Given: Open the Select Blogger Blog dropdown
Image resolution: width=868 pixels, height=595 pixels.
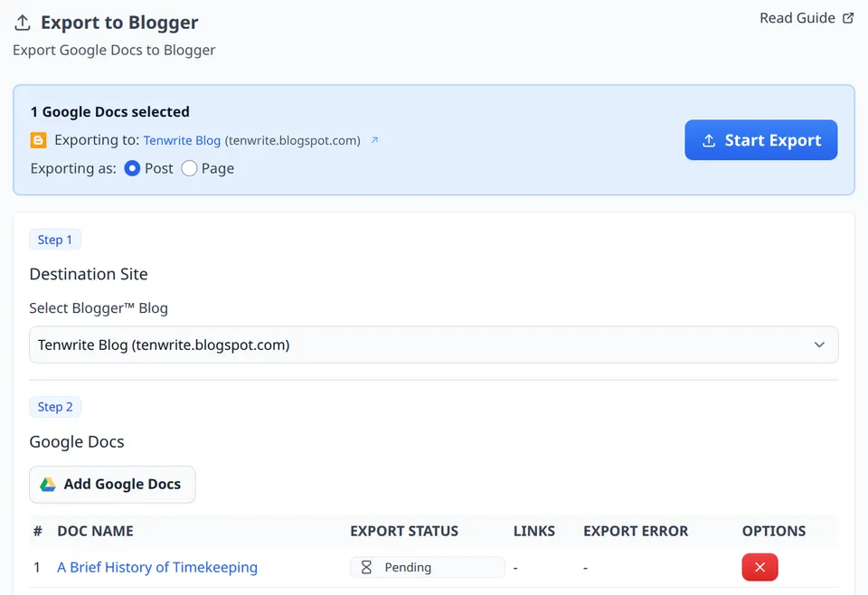Looking at the screenshot, I should [433, 345].
